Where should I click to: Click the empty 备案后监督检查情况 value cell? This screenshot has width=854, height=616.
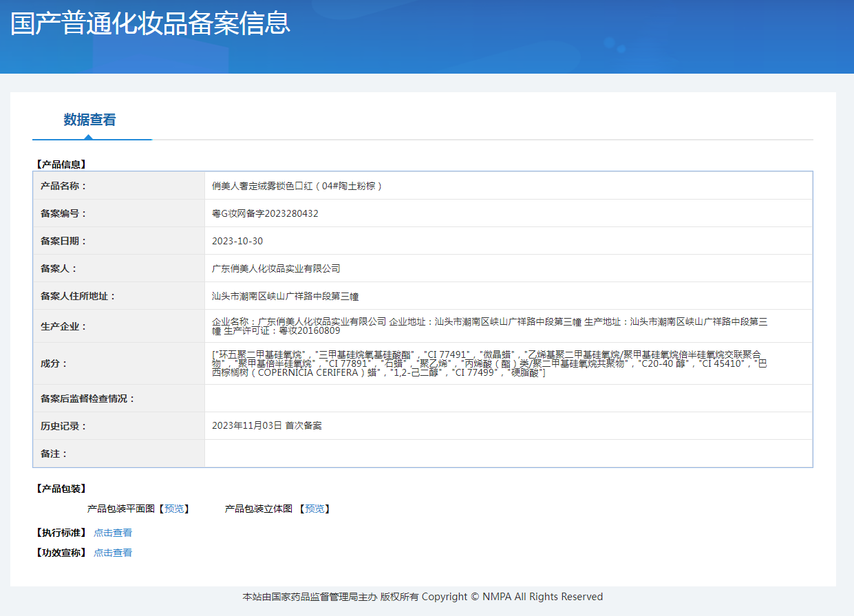tap(508, 399)
